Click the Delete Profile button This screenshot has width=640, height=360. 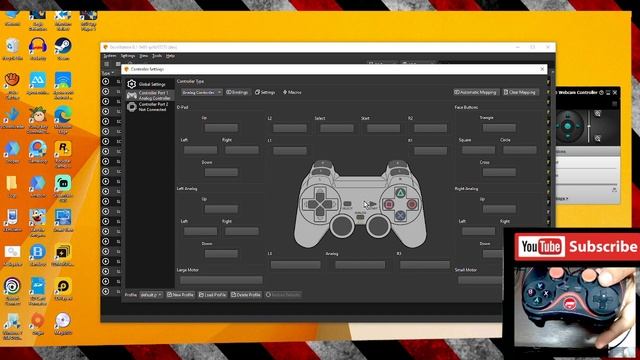pyautogui.click(x=246, y=295)
